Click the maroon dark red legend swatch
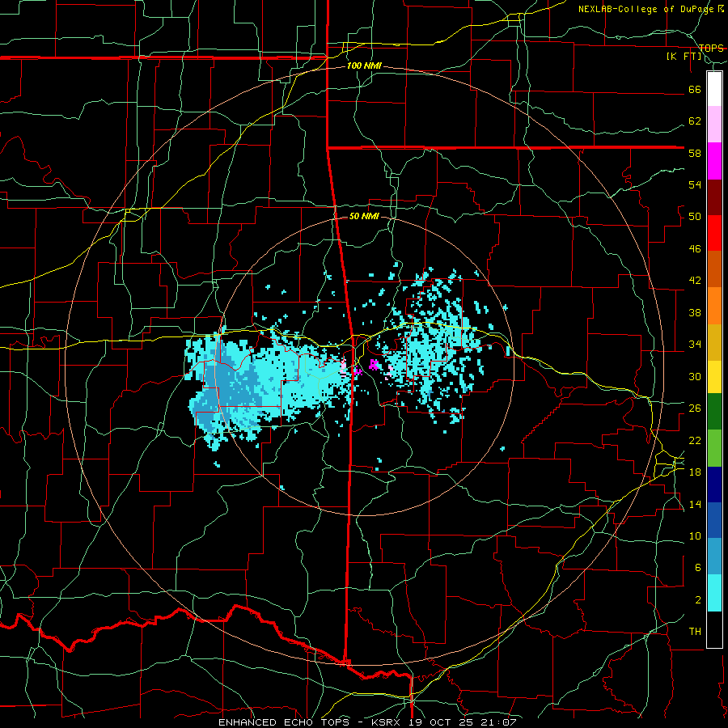 point(714,197)
